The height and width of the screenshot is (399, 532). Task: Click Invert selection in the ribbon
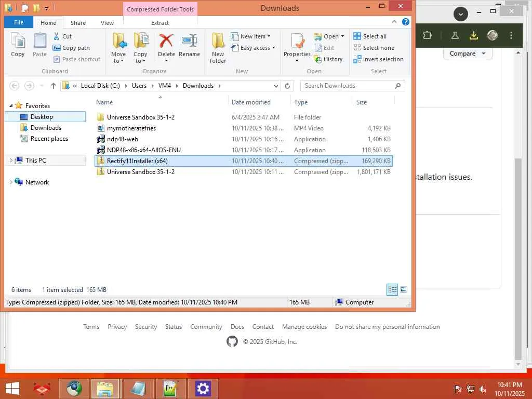(378, 59)
